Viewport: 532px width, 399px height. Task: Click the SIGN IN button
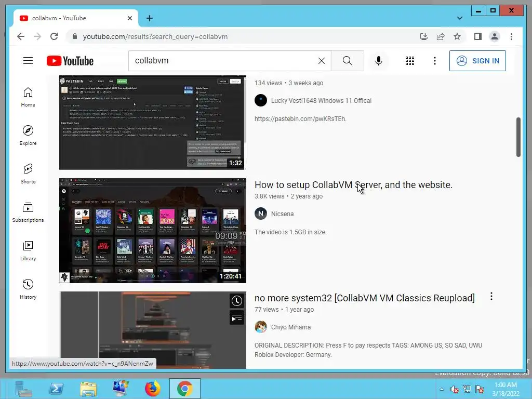point(477,61)
